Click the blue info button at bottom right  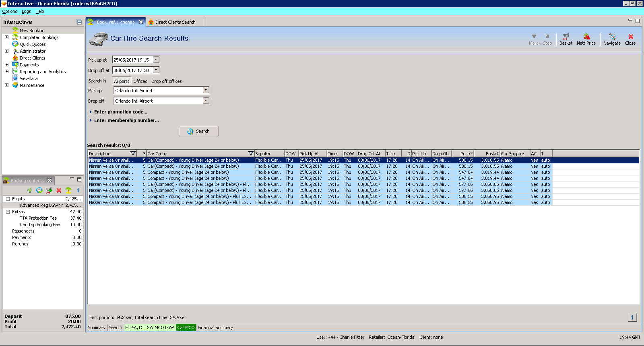pyautogui.click(x=632, y=317)
